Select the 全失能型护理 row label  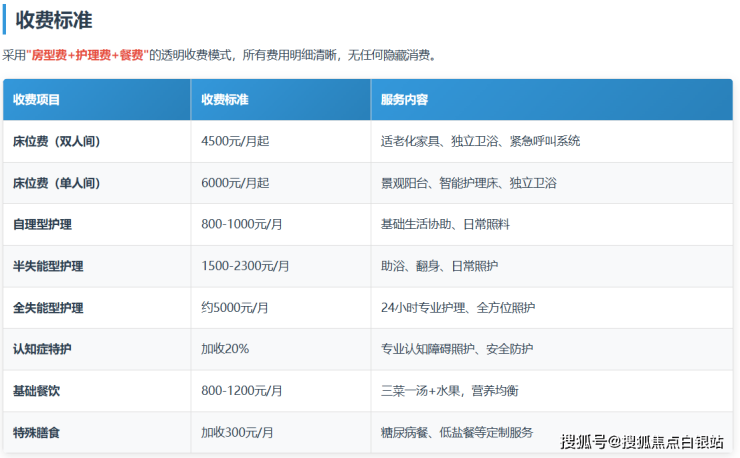point(48,308)
